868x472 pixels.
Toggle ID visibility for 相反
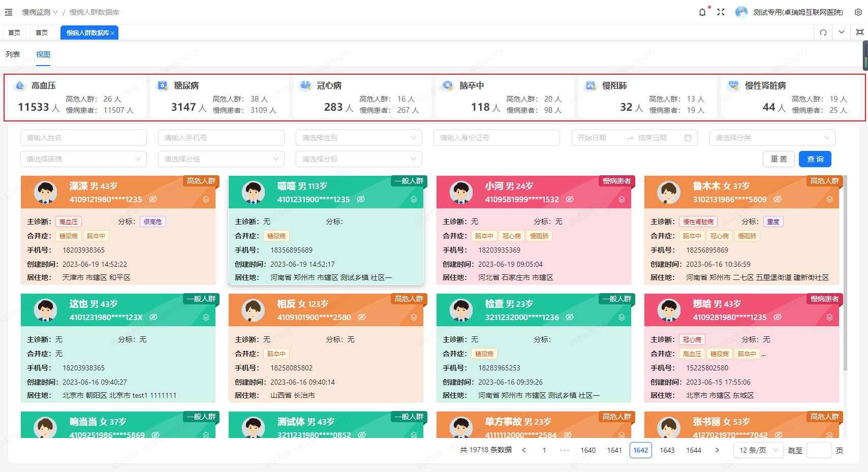click(362, 317)
